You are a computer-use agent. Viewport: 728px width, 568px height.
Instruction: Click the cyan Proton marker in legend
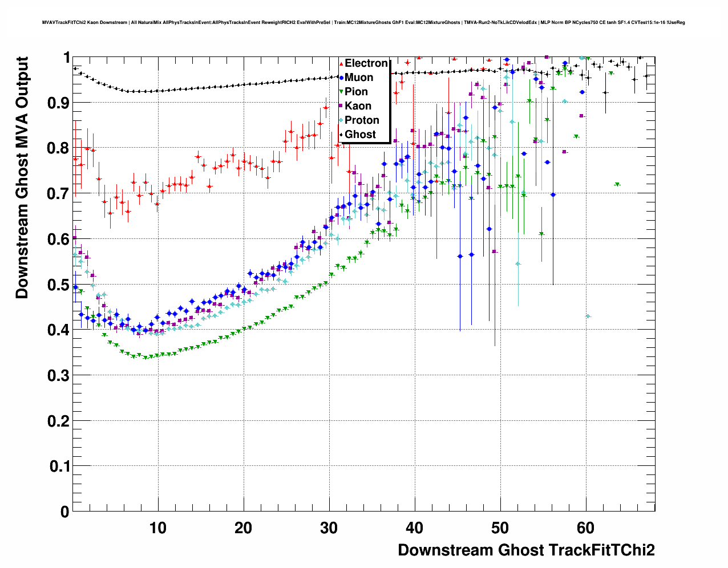click(341, 121)
